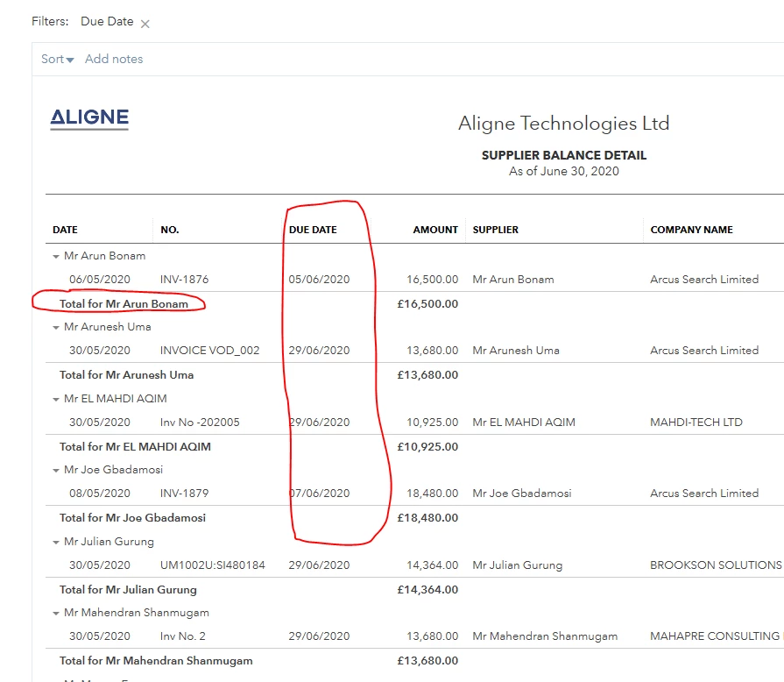Click due date 07/06/2020
The image size is (784, 682).
tap(319, 494)
